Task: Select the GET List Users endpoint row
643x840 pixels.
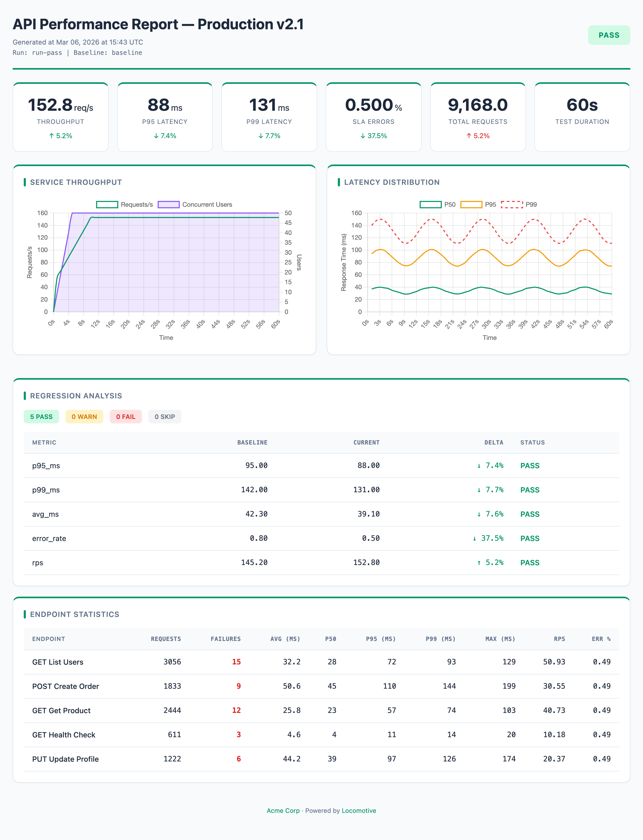Action: click(321, 662)
